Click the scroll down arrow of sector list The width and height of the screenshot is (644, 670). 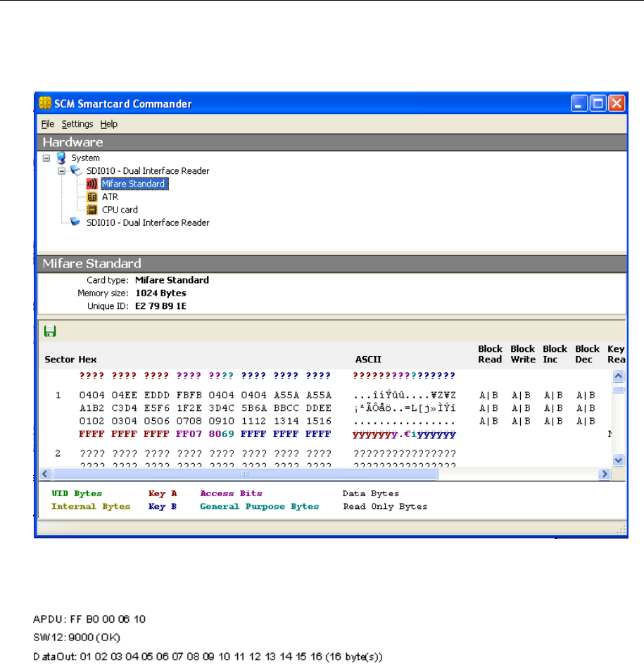[x=619, y=460]
